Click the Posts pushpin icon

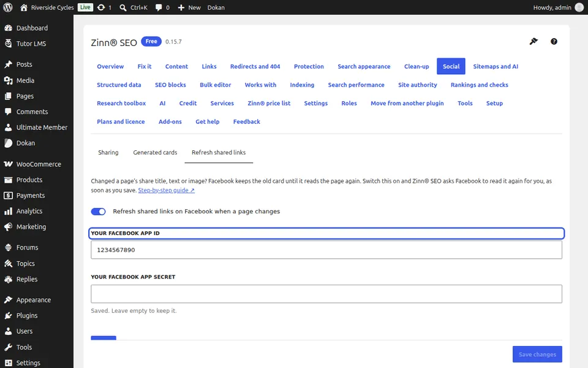[x=8, y=64]
